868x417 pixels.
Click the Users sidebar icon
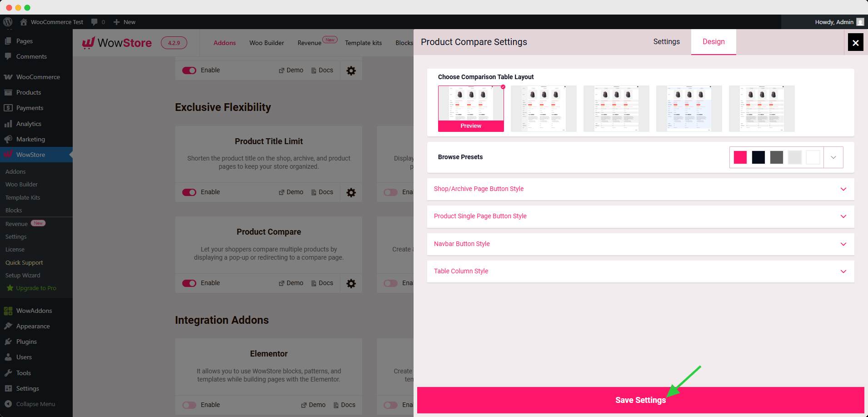pos(8,357)
